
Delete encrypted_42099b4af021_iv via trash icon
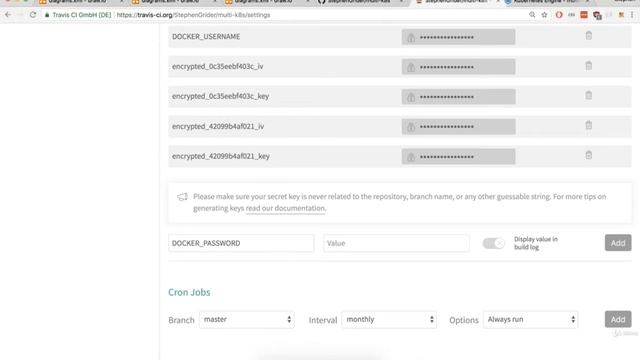(x=589, y=125)
